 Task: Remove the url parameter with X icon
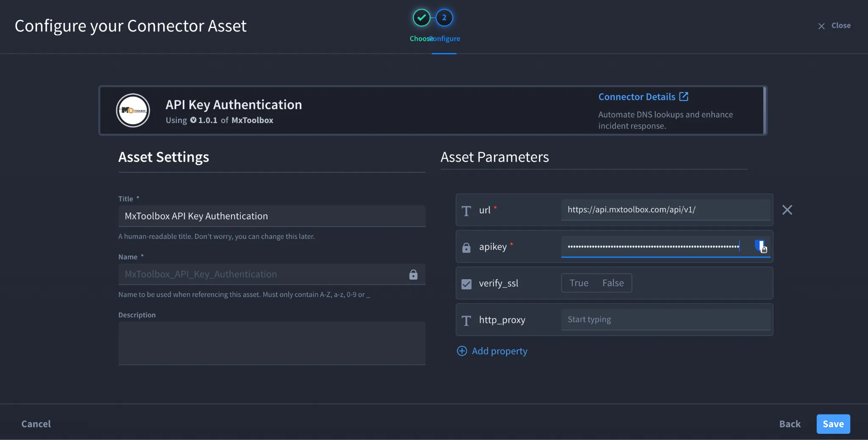click(x=787, y=210)
